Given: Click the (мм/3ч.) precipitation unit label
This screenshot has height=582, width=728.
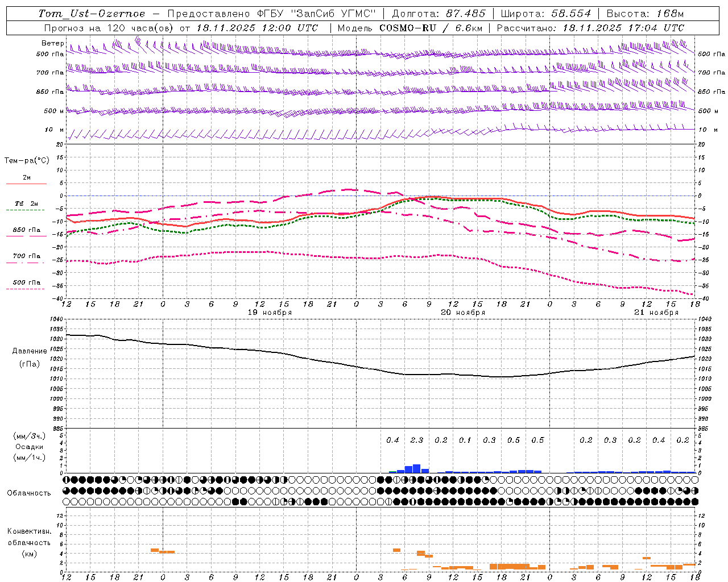Looking at the screenshot, I should click(30, 436).
